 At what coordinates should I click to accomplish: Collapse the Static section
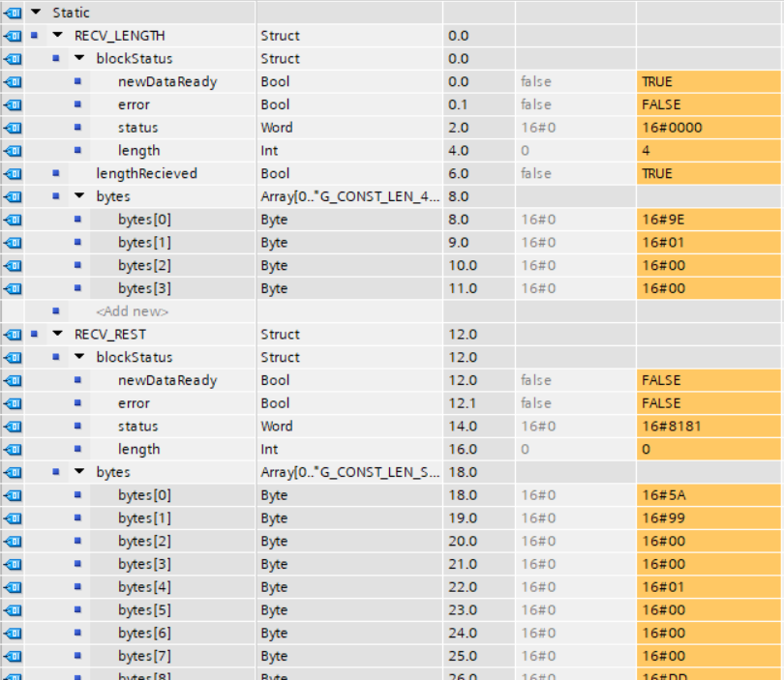[36, 12]
